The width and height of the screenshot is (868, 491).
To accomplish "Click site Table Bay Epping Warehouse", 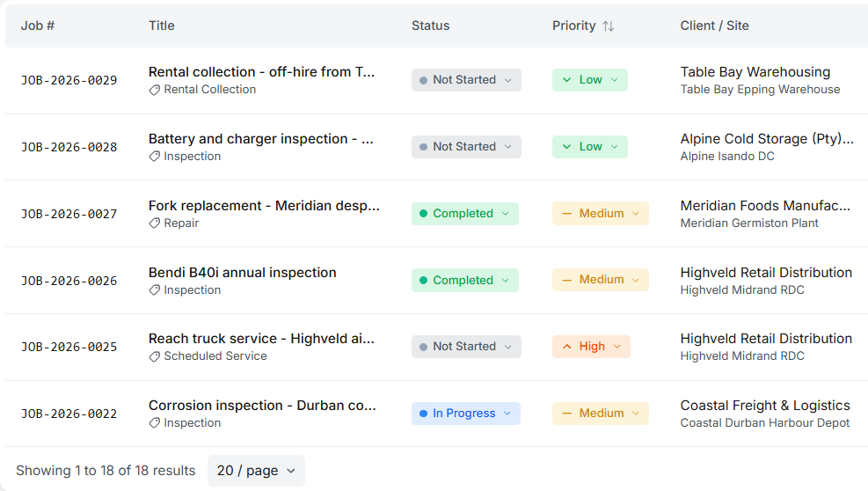I will tap(760, 90).
